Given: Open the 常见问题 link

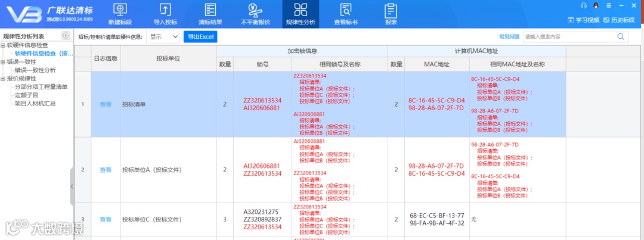Looking at the screenshot, I should pos(509,36).
